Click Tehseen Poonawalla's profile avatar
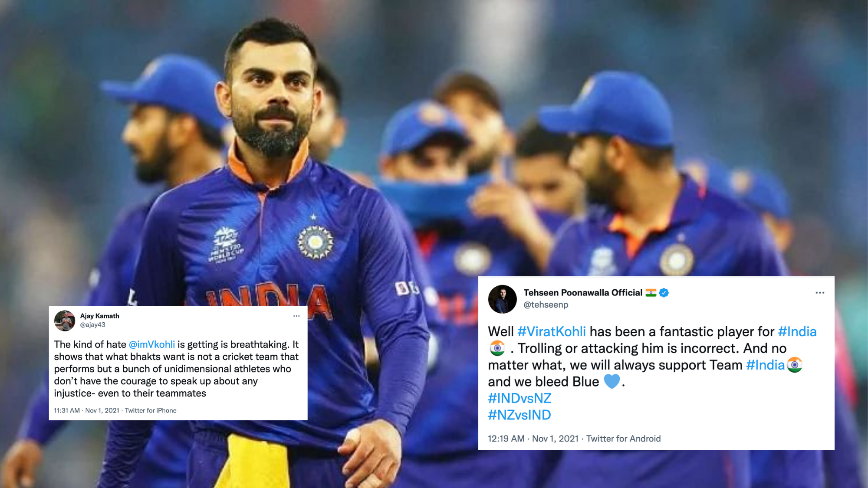Viewport: 868px width, 488px height. pyautogui.click(x=503, y=299)
